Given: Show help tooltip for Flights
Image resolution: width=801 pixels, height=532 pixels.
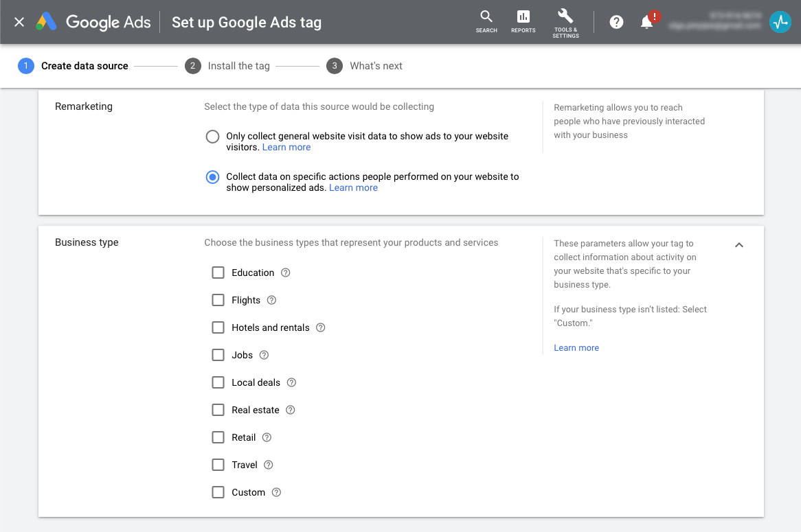Looking at the screenshot, I should point(272,300).
